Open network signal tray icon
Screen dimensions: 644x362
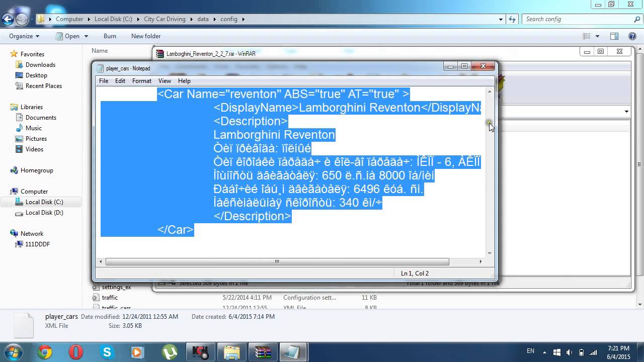tap(594, 352)
